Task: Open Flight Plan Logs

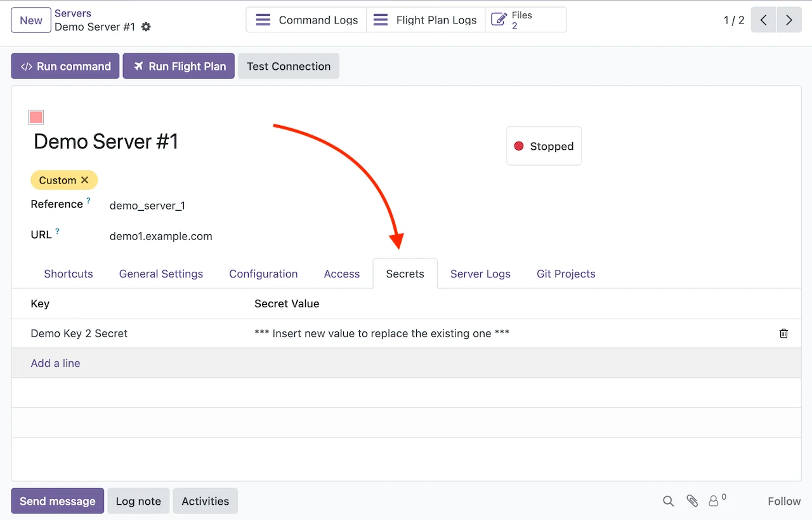Action: pos(425,20)
